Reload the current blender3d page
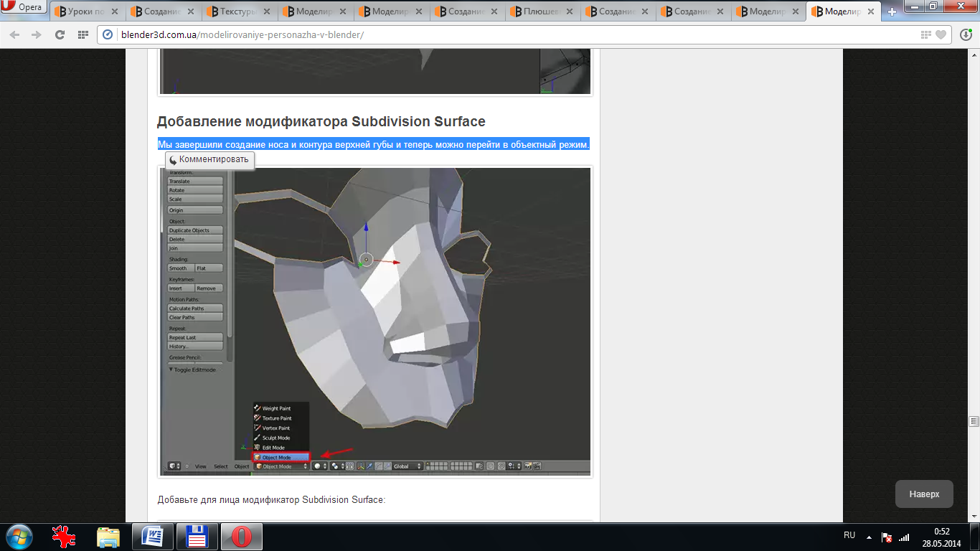Viewport: 980px width, 551px height. pos(60,35)
